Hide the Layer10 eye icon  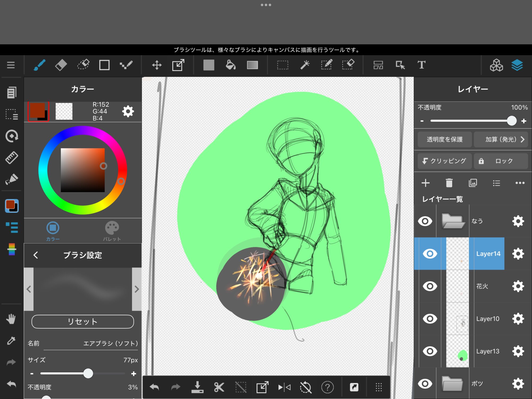[430, 319]
